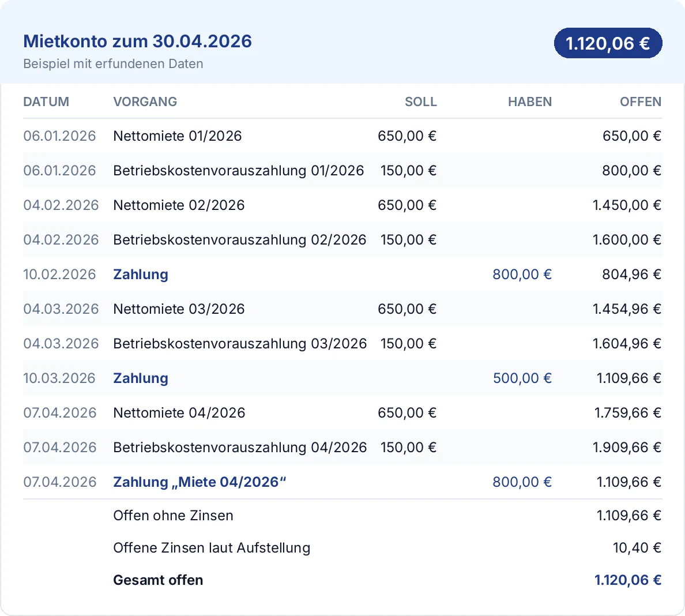This screenshot has width=685, height=616.
Task: Click the Soll 650,00 € for Nettomiete 03/2026
Action: (407, 309)
